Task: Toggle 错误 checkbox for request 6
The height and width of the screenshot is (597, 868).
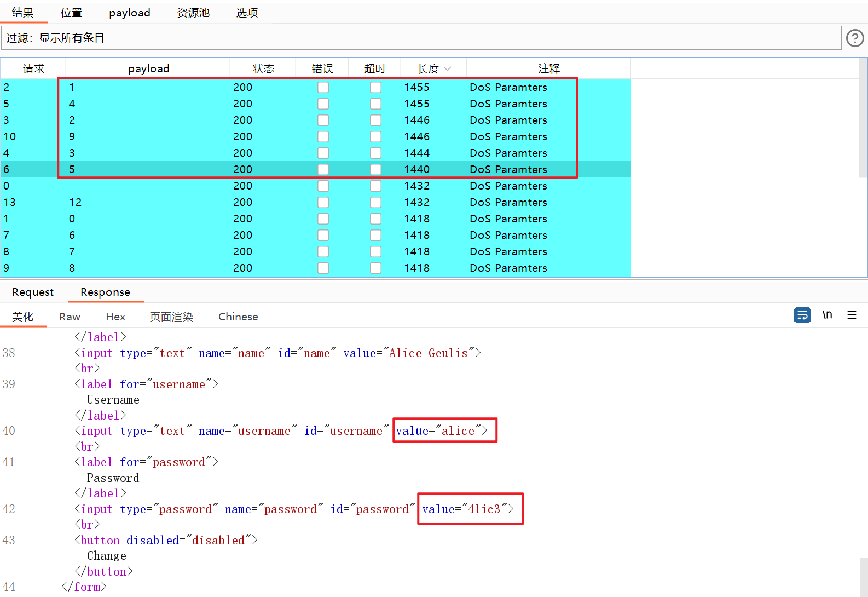Action: 323,169
